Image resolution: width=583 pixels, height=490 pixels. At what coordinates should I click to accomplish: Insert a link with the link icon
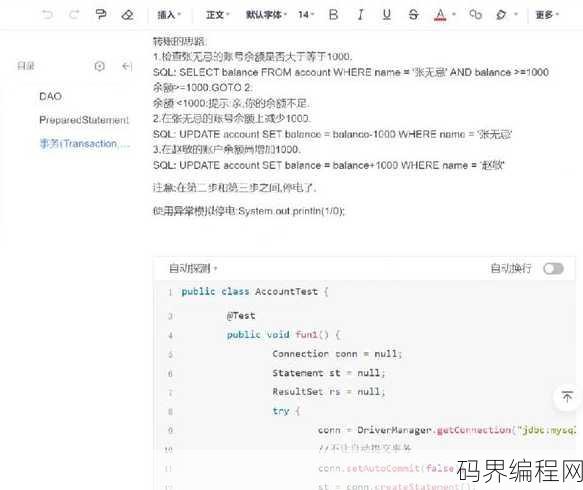(476, 14)
